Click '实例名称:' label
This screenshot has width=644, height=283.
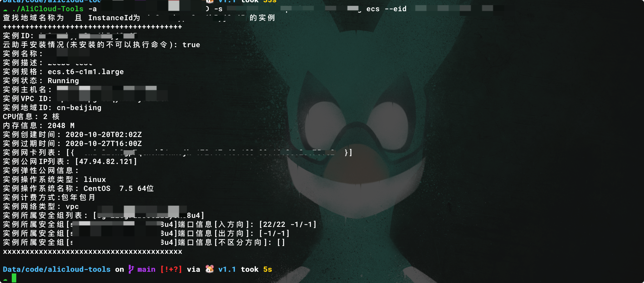coord(23,54)
